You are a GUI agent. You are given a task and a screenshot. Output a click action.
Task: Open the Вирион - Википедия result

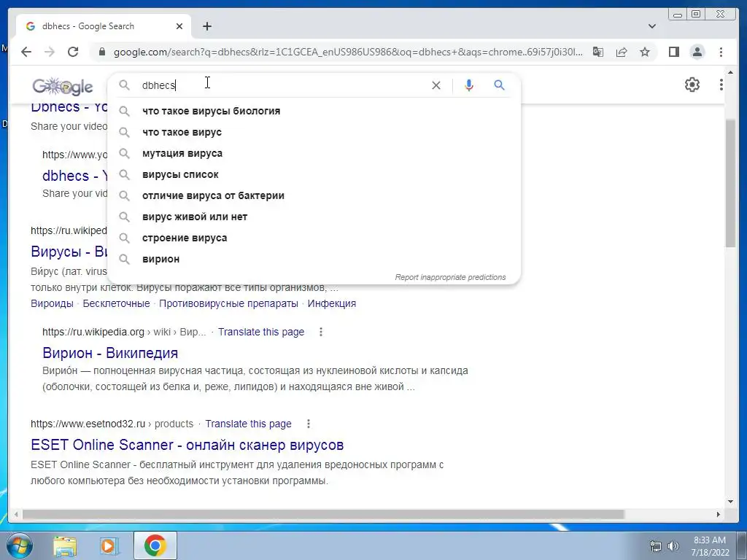click(110, 353)
